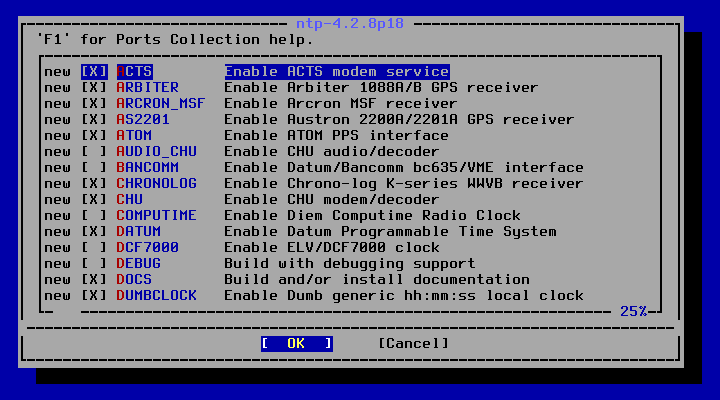Check the DCF7000 option box
Screen dimensions: 720x400
pyautogui.click(x=94, y=248)
